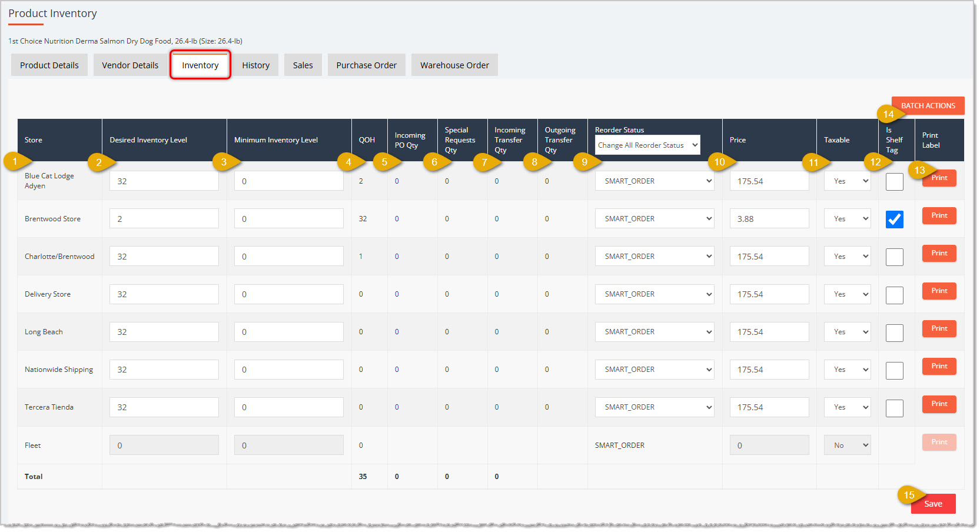980x532 pixels.
Task: Click desired inventory level field for Brentwood Store
Action: tap(164, 219)
